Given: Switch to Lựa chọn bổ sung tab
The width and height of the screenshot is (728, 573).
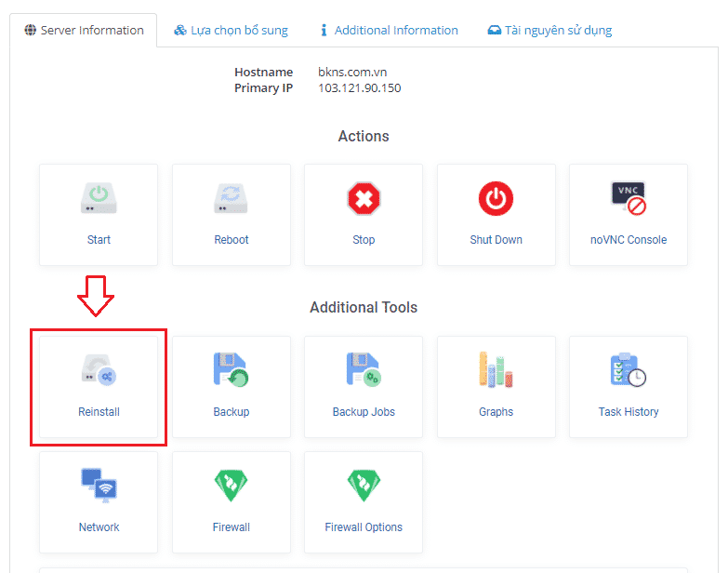Looking at the screenshot, I should 231,31.
